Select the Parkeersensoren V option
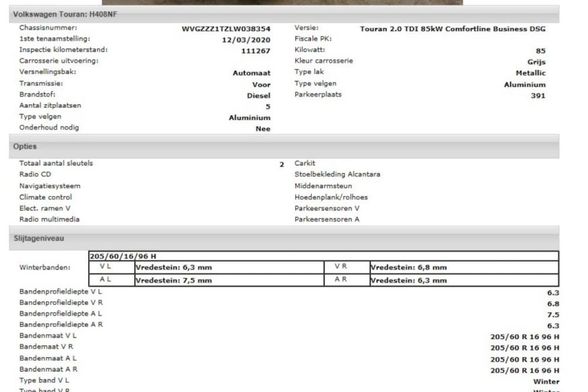This screenshot has height=392, width=588. pos(327,208)
